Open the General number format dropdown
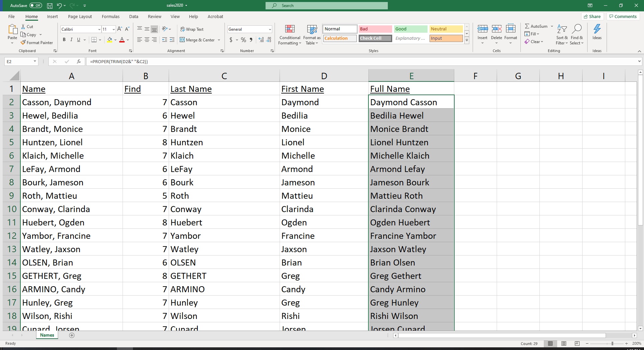 (x=270, y=29)
